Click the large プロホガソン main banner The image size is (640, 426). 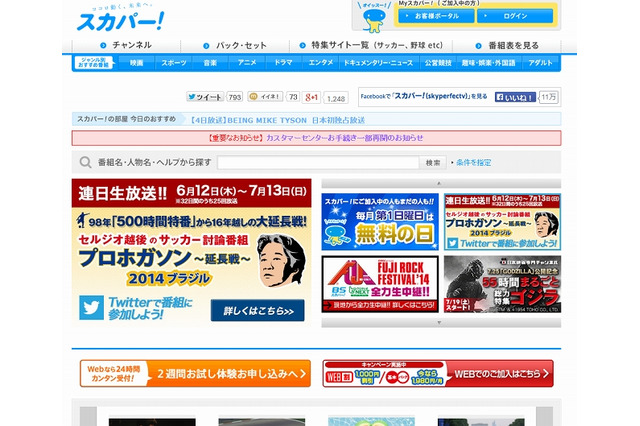point(191,251)
